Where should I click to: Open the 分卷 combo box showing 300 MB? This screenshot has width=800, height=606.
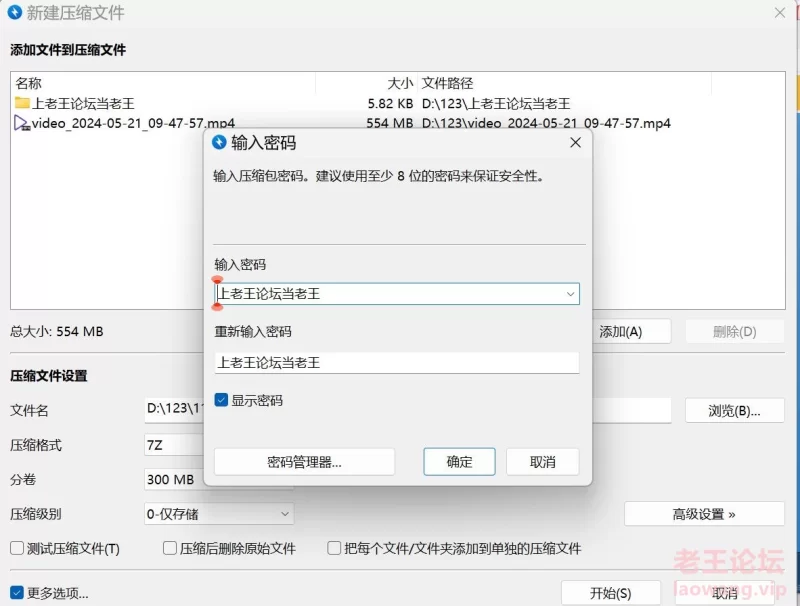pos(174,479)
